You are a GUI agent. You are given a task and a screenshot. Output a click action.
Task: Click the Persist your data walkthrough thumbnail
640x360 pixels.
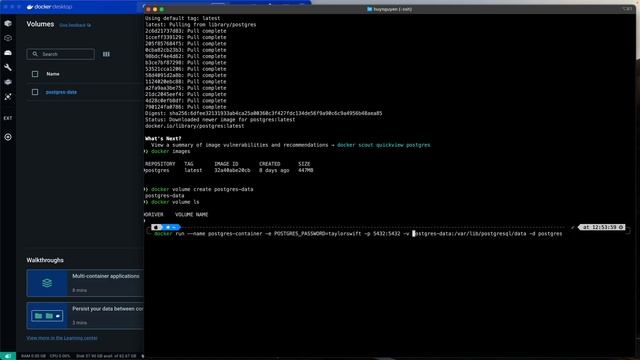(x=47, y=316)
